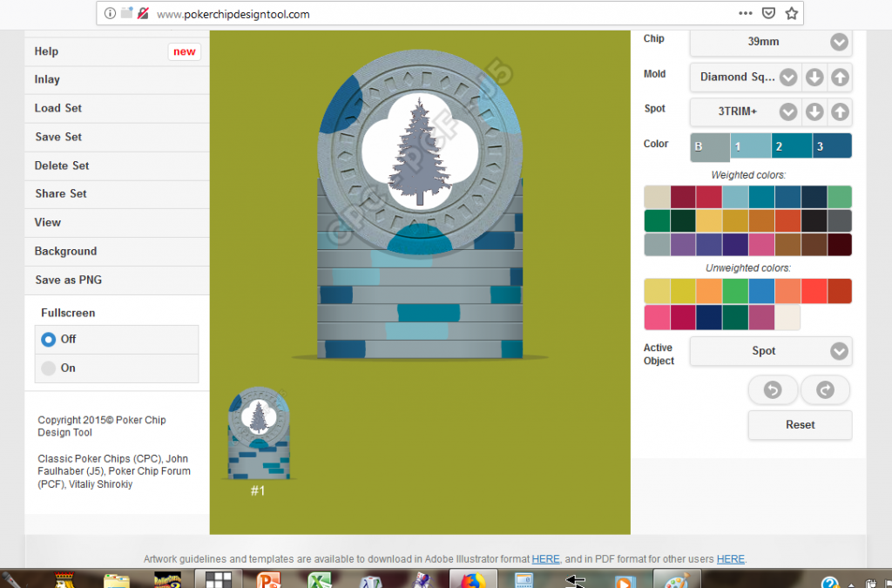This screenshot has height=588, width=892.
Task: Bookmark this page with the star icon
Action: 791,14
